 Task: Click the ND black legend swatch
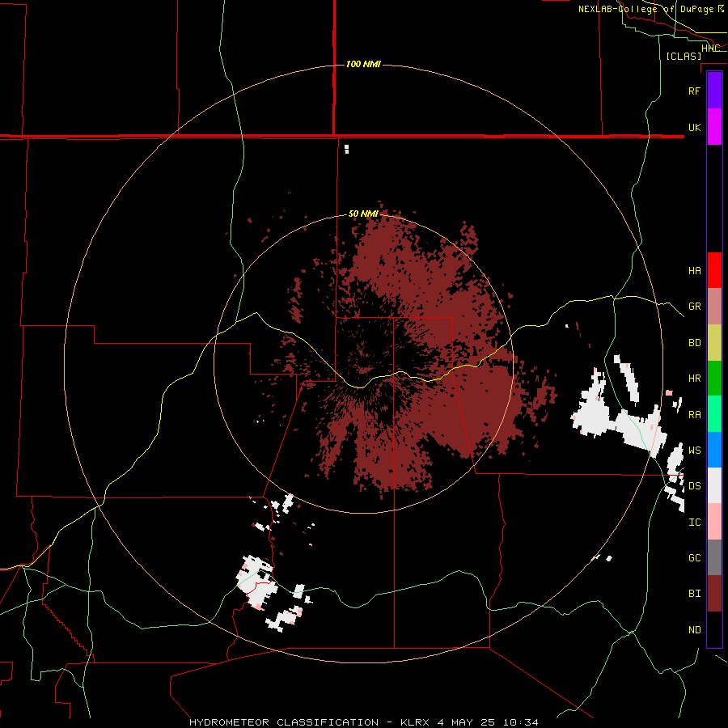(x=714, y=629)
